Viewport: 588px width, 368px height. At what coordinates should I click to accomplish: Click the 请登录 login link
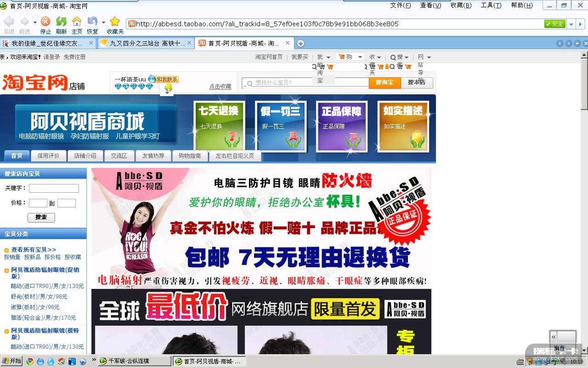tap(52, 57)
